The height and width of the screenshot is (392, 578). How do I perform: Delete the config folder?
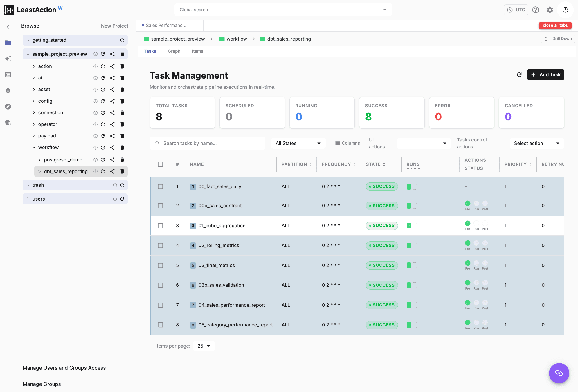122,101
